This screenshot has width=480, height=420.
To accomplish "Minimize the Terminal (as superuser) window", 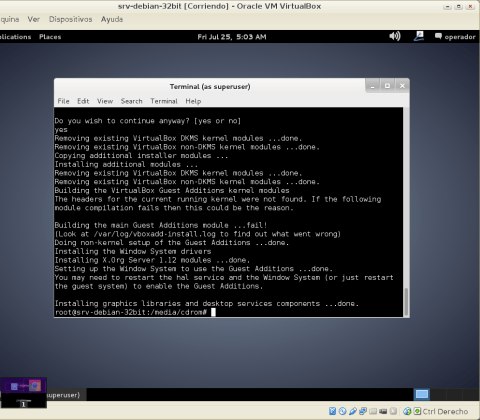I will pos(372,86).
